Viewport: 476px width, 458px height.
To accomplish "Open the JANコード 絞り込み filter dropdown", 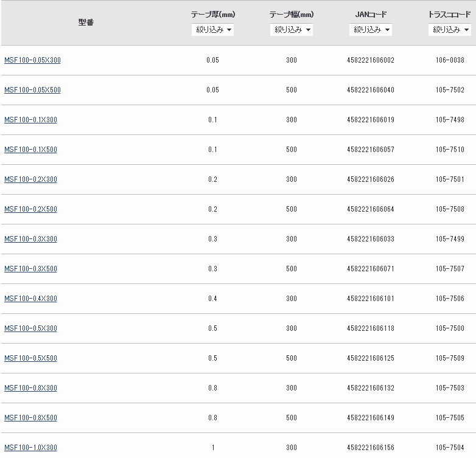I will [x=370, y=30].
